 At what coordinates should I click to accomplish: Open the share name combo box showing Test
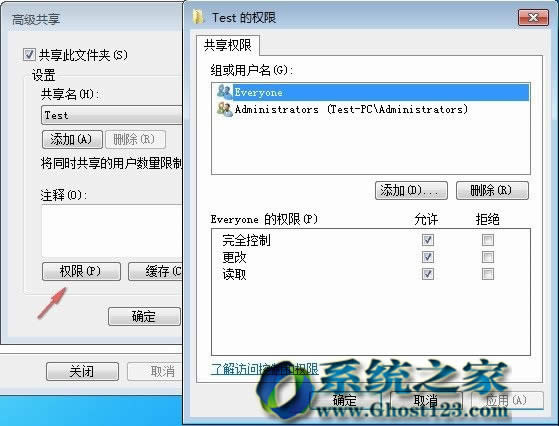coord(112,115)
